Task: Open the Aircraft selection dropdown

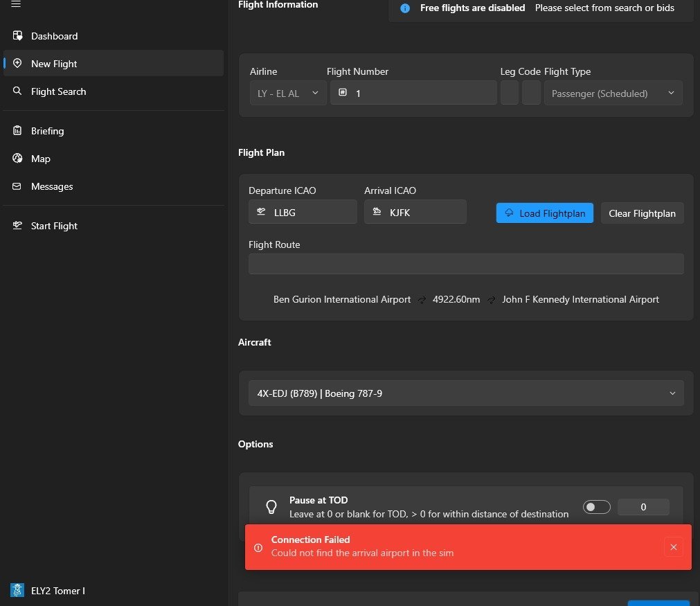Action: tap(465, 393)
